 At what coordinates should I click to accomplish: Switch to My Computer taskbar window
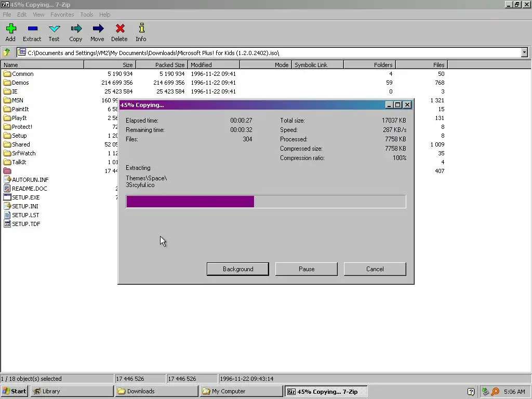pos(241,391)
